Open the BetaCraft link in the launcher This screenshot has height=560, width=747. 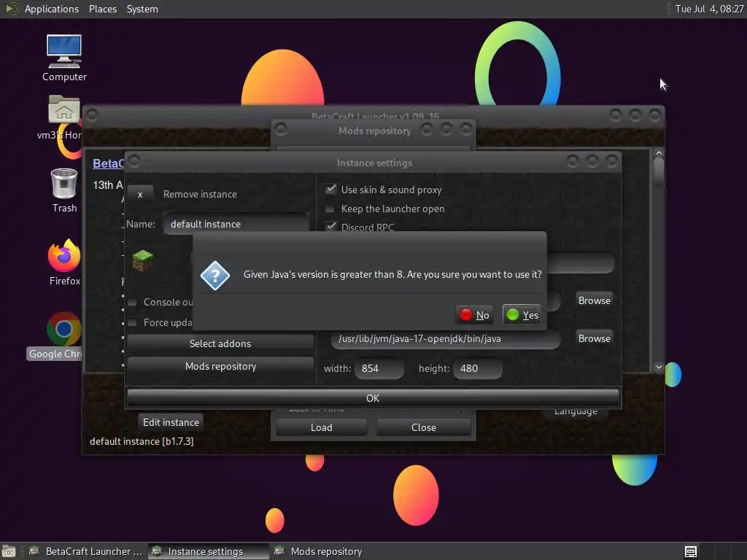108,163
